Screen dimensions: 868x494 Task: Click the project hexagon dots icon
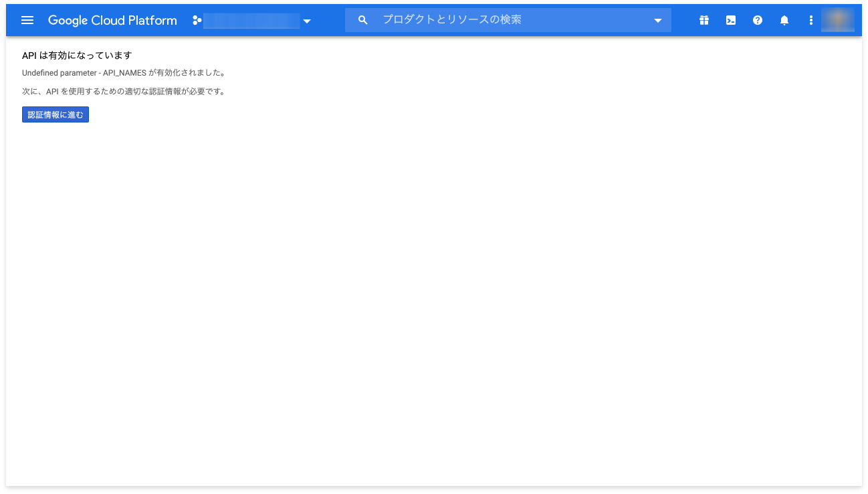[x=197, y=21]
